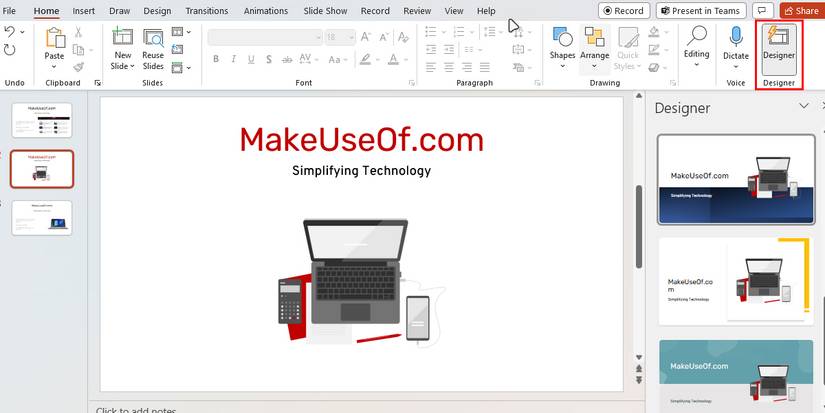Select first slide thumbnail
825x413 pixels.
click(42, 120)
